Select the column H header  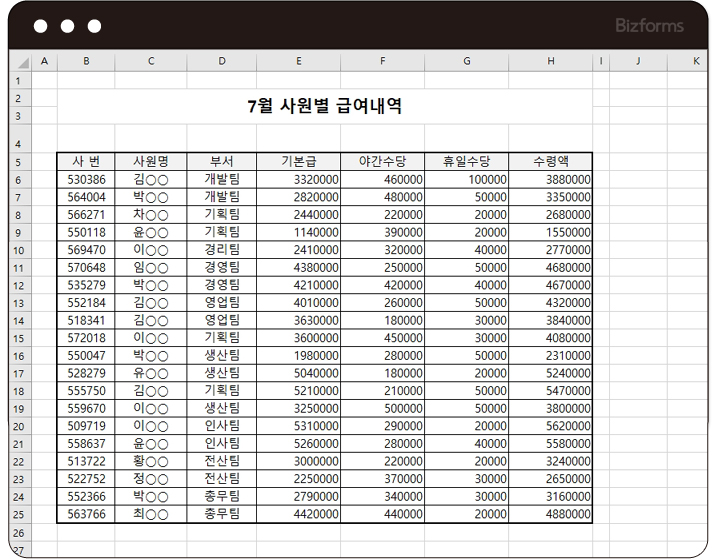tap(550, 61)
